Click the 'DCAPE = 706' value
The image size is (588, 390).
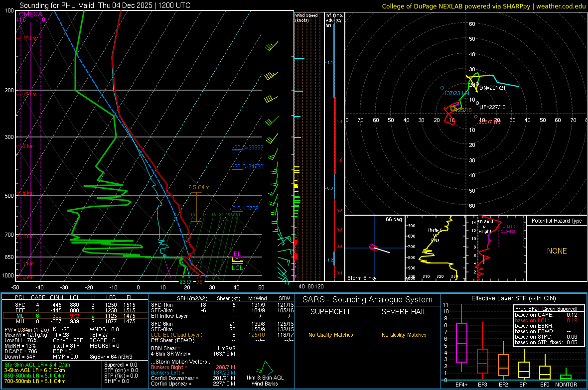[x=20, y=351]
